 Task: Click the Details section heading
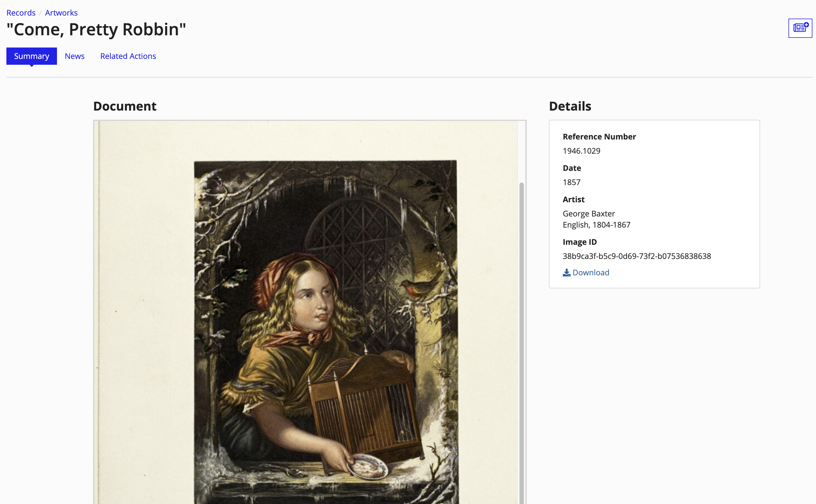pos(570,106)
